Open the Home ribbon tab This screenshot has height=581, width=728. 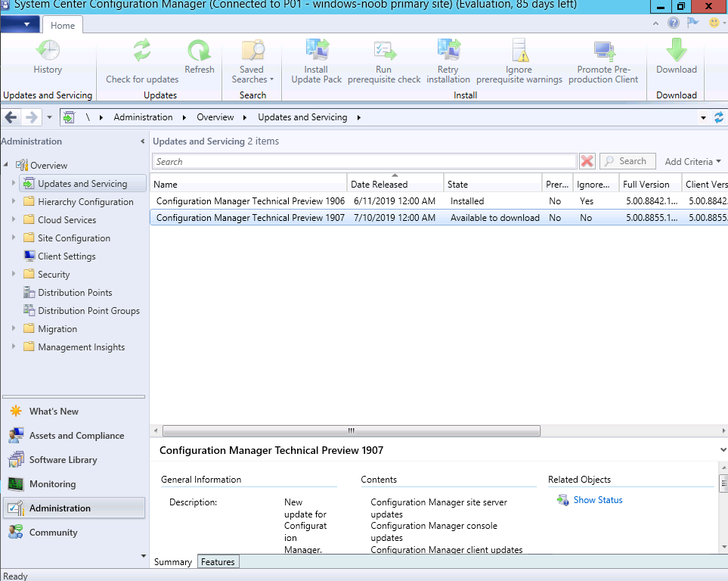coord(63,25)
